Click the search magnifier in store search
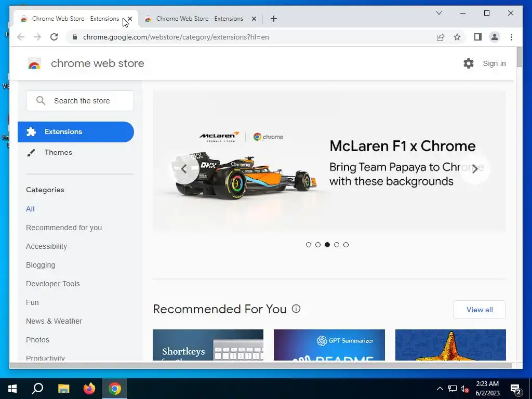Viewport: 532px width, 399px height. click(41, 100)
